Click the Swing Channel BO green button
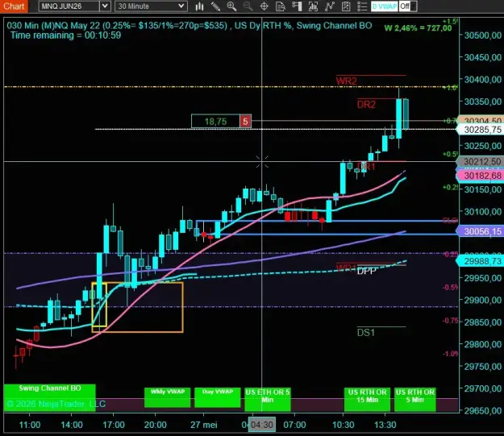 coord(50,398)
